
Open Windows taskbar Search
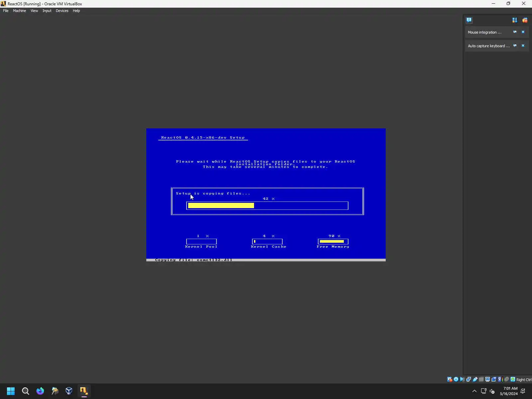(x=26, y=391)
